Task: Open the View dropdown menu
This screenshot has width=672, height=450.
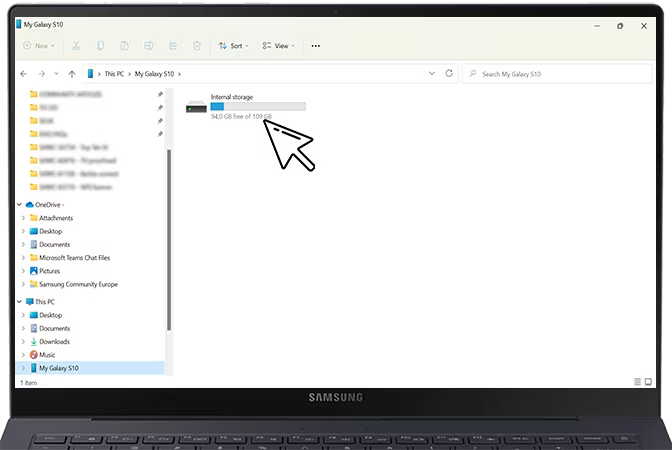Action: pos(279,45)
